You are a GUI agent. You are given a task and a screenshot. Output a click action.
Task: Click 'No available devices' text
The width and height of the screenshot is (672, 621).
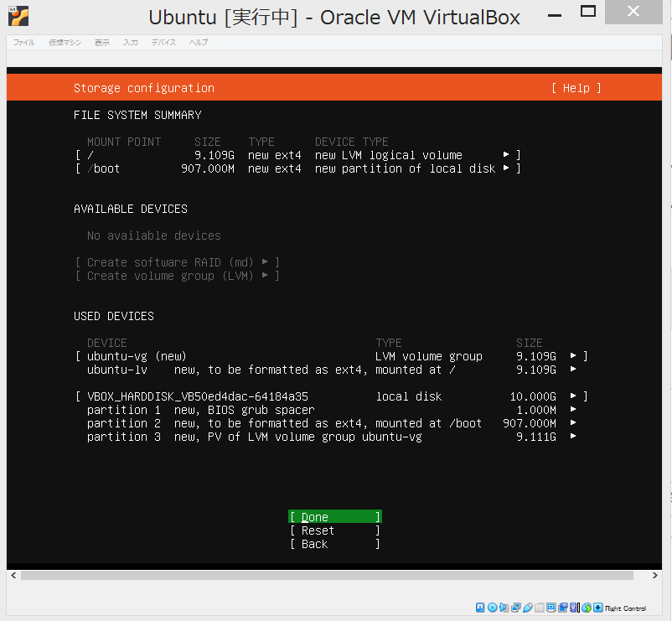pos(154,235)
